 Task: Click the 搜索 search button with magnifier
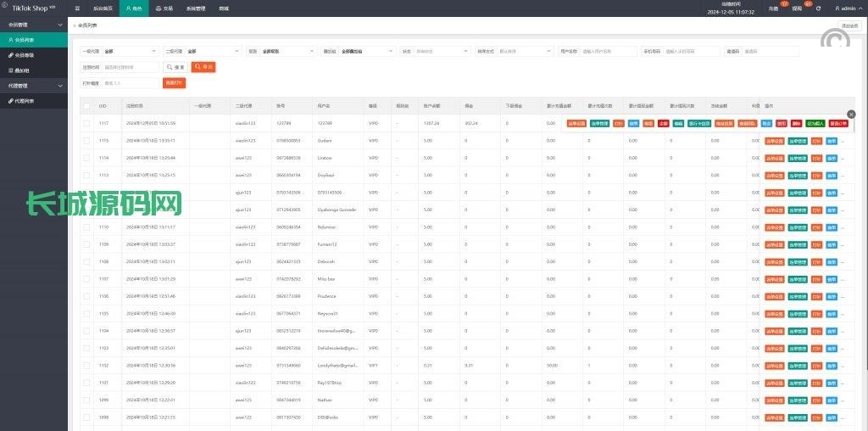click(175, 66)
